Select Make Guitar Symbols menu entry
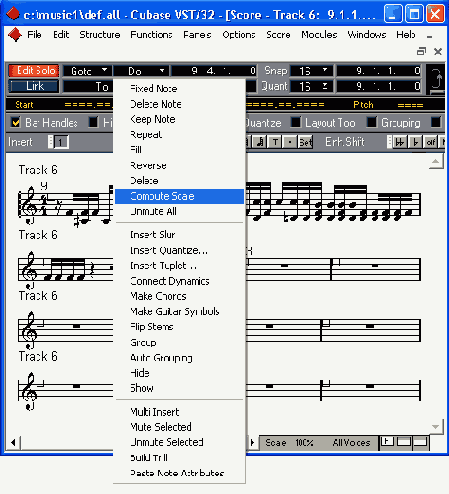The image size is (449, 494). pyautogui.click(x=179, y=311)
